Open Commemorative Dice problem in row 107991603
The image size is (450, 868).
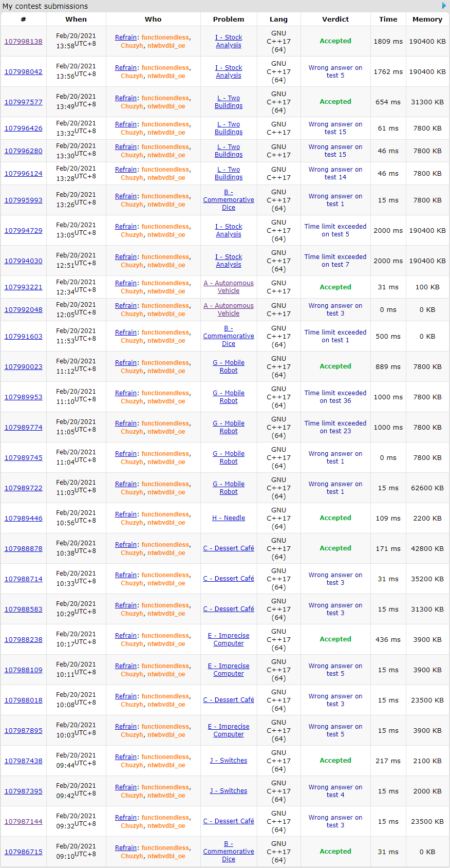[x=229, y=336]
